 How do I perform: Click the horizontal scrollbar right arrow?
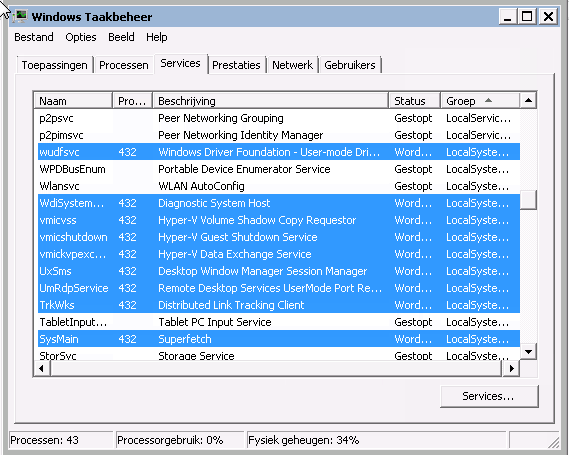[511, 369]
